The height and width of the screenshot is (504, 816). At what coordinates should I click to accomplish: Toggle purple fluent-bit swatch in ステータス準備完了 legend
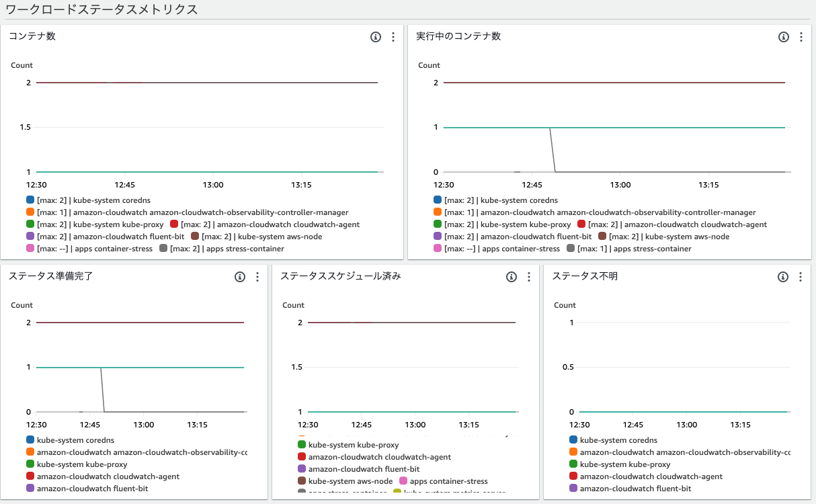(x=30, y=489)
